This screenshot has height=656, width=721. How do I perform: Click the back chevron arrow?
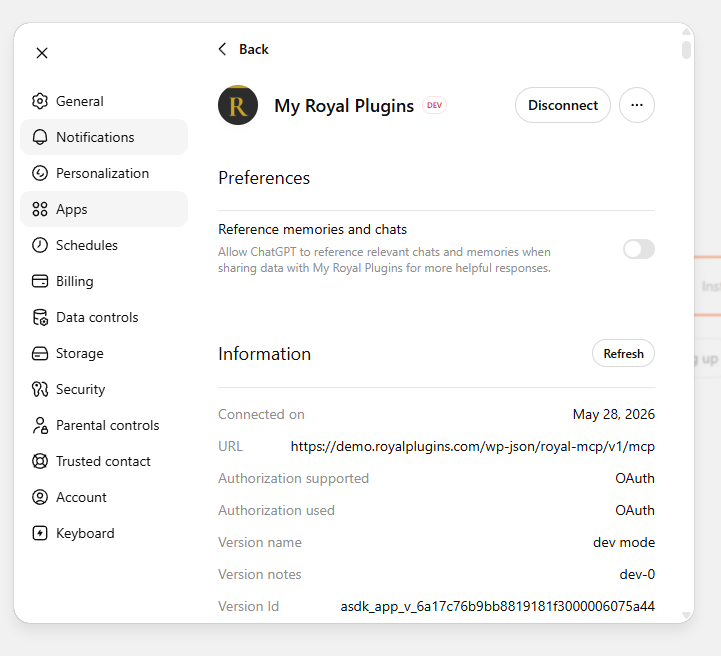coord(223,49)
